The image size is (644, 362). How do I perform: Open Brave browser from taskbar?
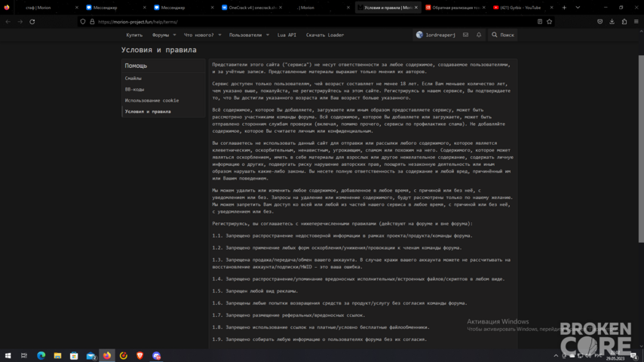coord(140,355)
